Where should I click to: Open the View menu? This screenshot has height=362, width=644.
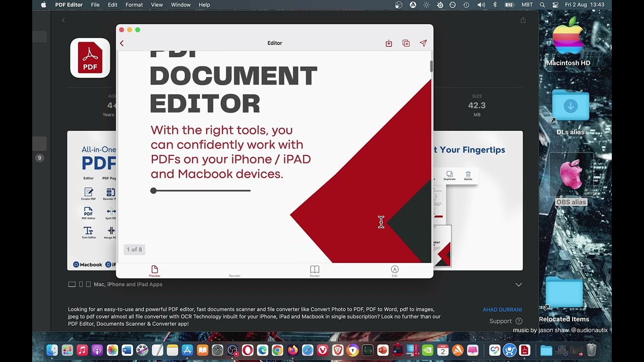(x=157, y=5)
